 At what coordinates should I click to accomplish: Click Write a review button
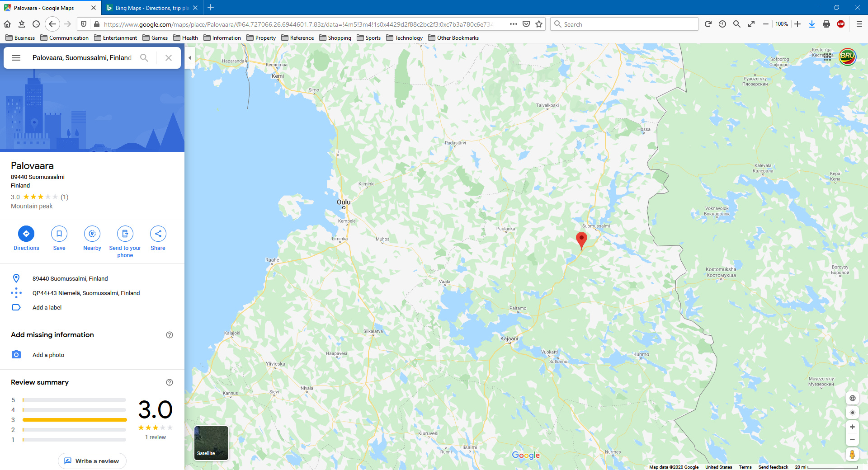pos(92,461)
